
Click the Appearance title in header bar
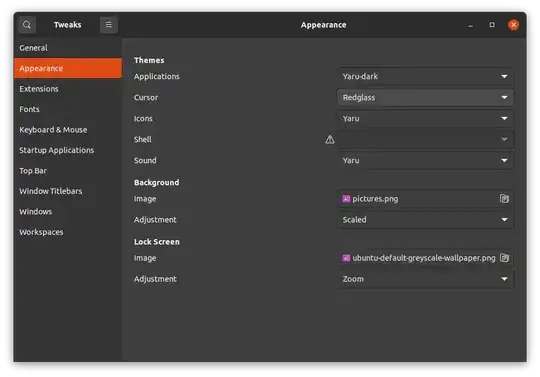tap(323, 25)
